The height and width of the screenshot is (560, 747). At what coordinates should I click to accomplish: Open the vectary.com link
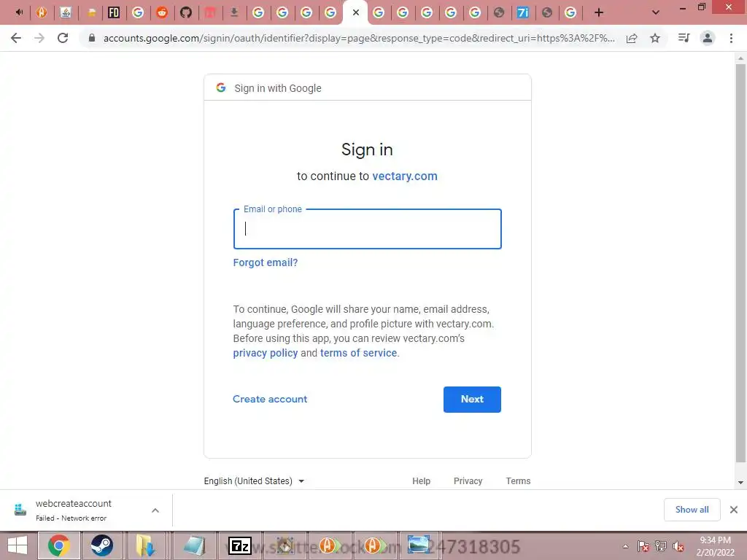point(404,176)
